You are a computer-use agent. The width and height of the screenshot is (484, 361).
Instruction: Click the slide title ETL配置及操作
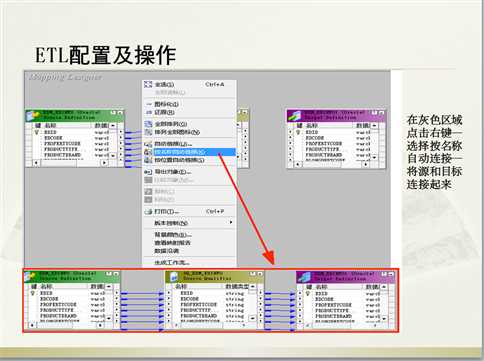pyautogui.click(x=106, y=55)
